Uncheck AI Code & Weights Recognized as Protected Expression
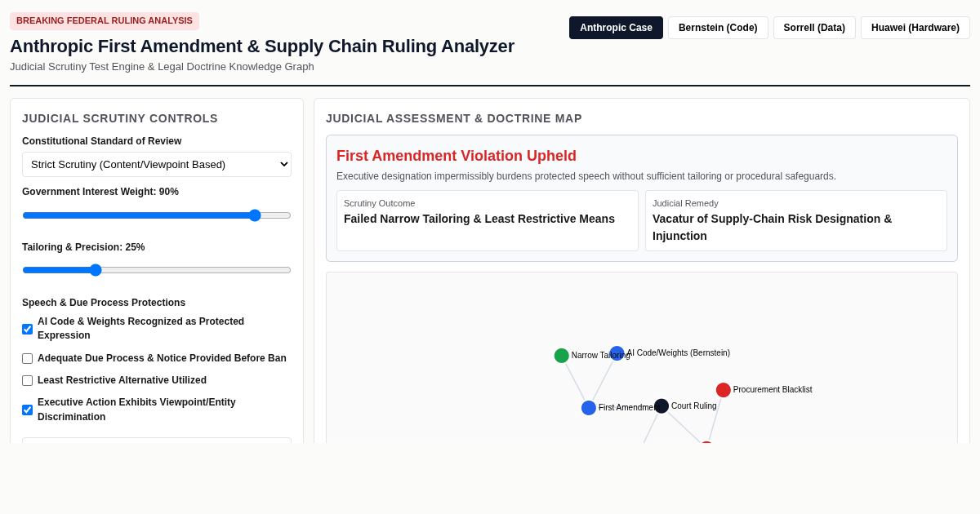The image size is (980, 514). [28, 329]
